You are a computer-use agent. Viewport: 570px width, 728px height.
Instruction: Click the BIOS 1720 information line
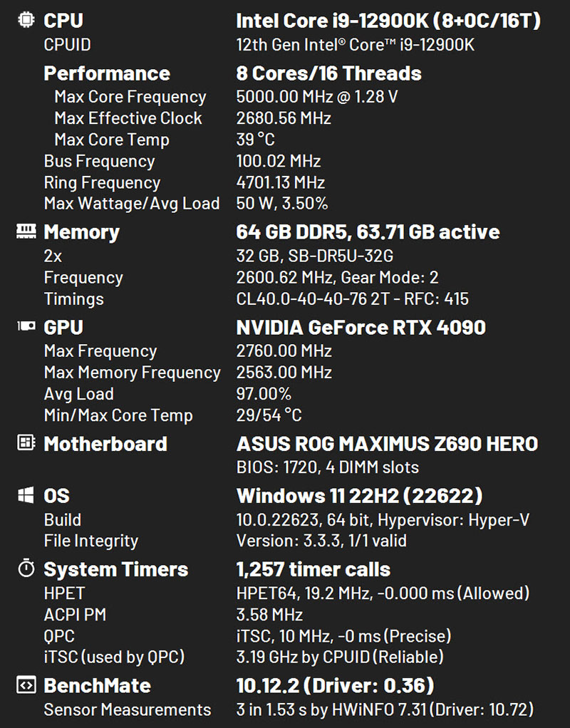coord(327,467)
